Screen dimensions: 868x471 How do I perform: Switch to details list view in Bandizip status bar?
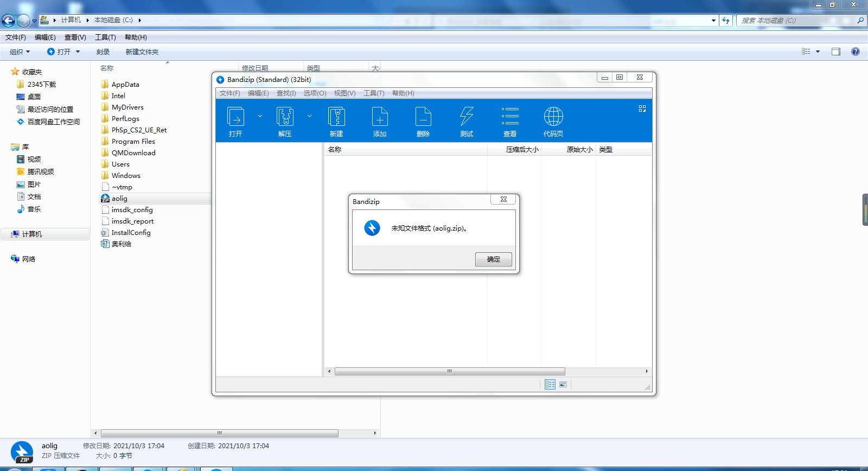pyautogui.click(x=550, y=384)
